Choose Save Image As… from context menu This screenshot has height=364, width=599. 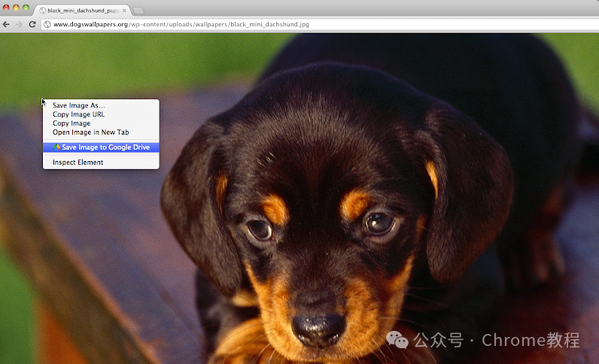point(101,105)
